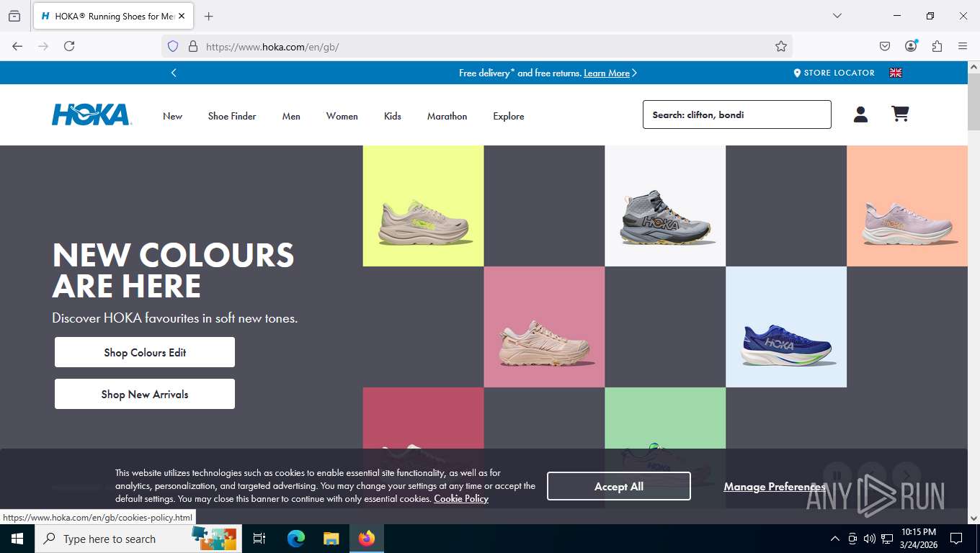Close the HOKA browser tab
This screenshot has height=553, width=980.
pyautogui.click(x=182, y=16)
